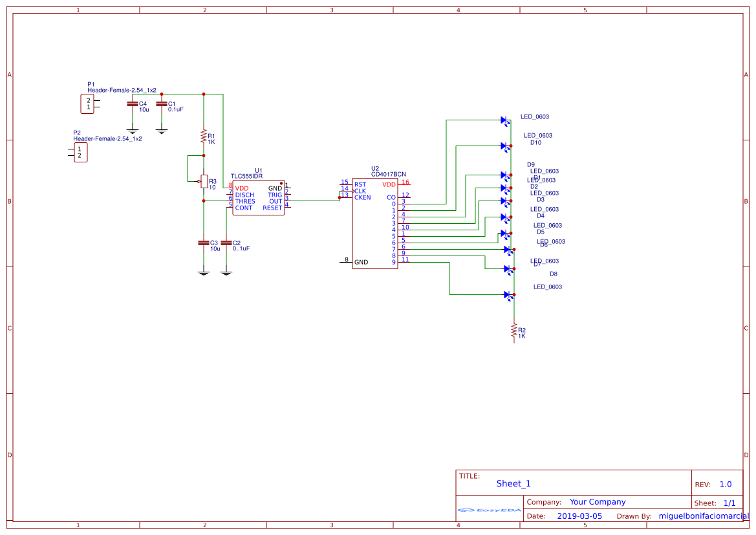Select the date 2019-03-05 field
This screenshot has height=535, width=756.
[579, 516]
